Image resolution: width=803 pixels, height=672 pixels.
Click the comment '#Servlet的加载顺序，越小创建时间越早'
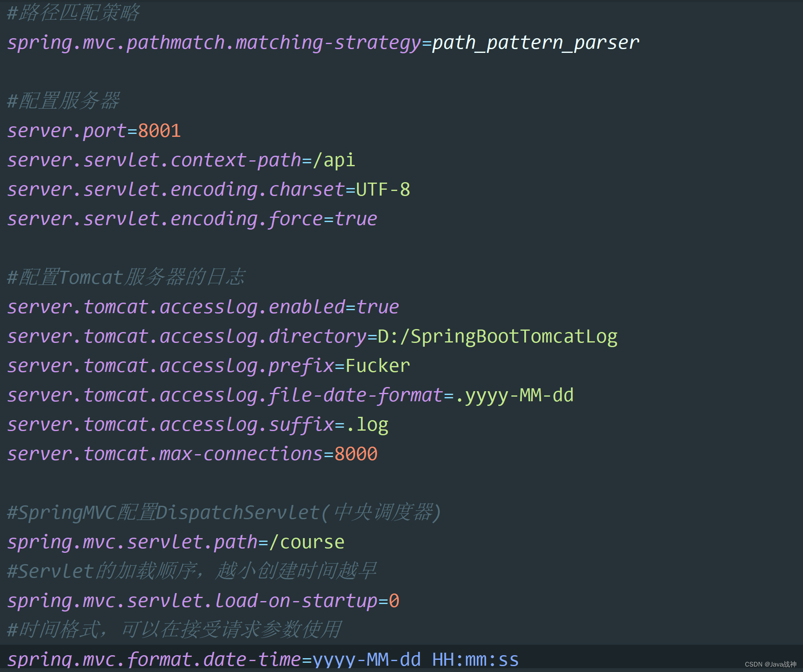192,571
